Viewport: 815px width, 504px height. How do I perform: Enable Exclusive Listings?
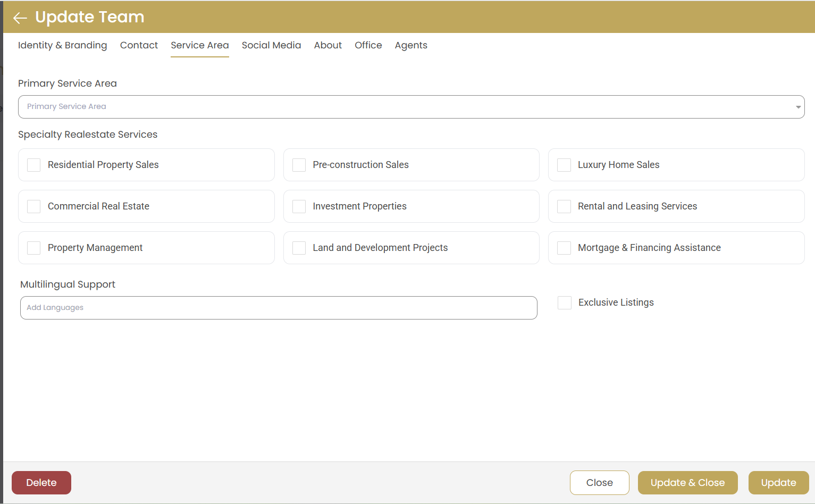(564, 302)
